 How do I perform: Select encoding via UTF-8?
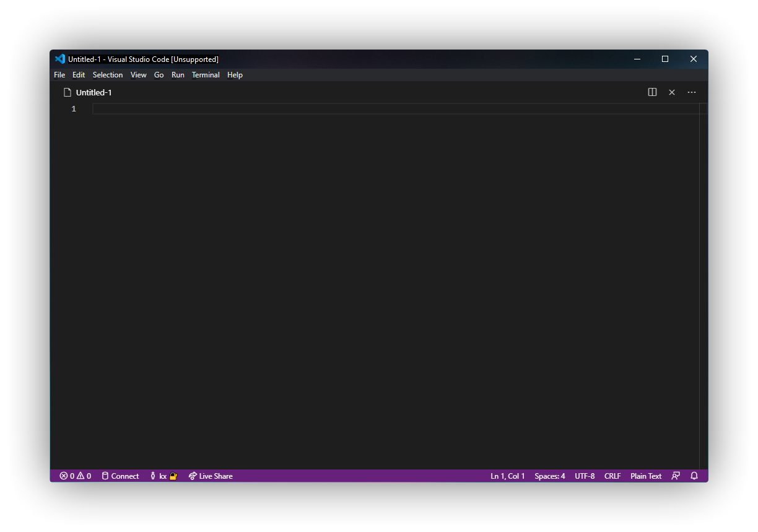[x=585, y=476]
